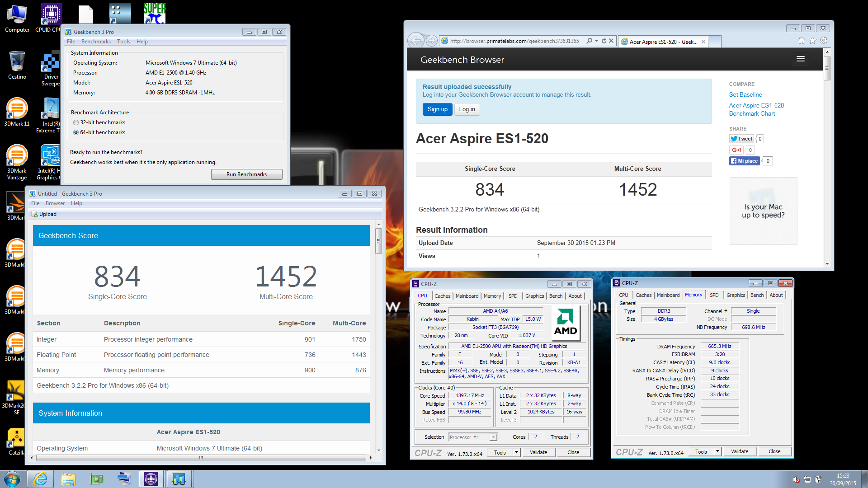This screenshot has width=868, height=488.
Task: Open the Graphics tab in left CPU-Z
Action: [x=534, y=296]
